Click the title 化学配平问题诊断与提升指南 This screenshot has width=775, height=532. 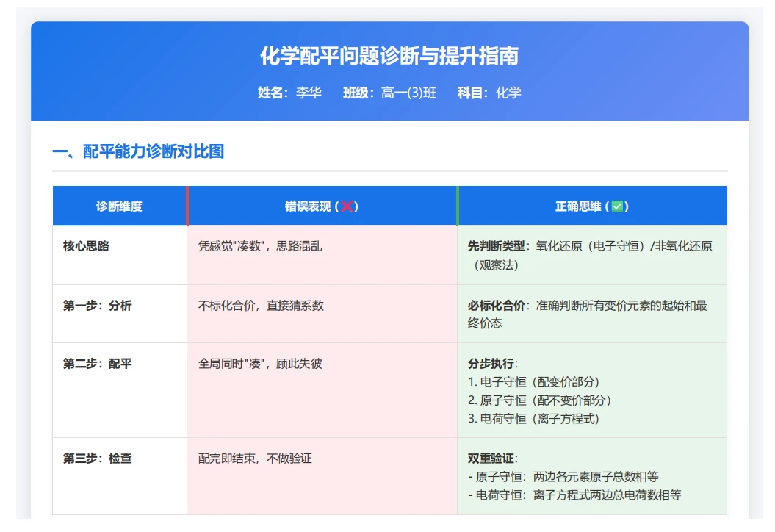(x=389, y=55)
